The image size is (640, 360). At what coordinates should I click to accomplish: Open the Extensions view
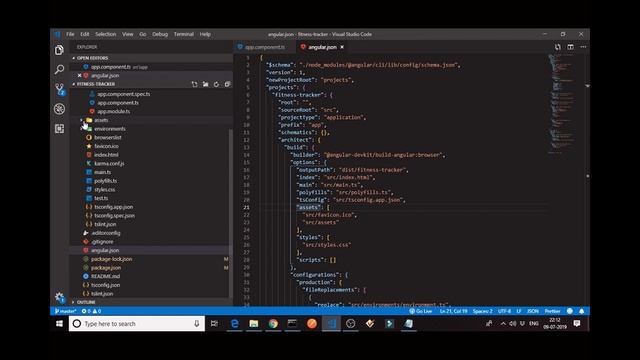point(59,129)
